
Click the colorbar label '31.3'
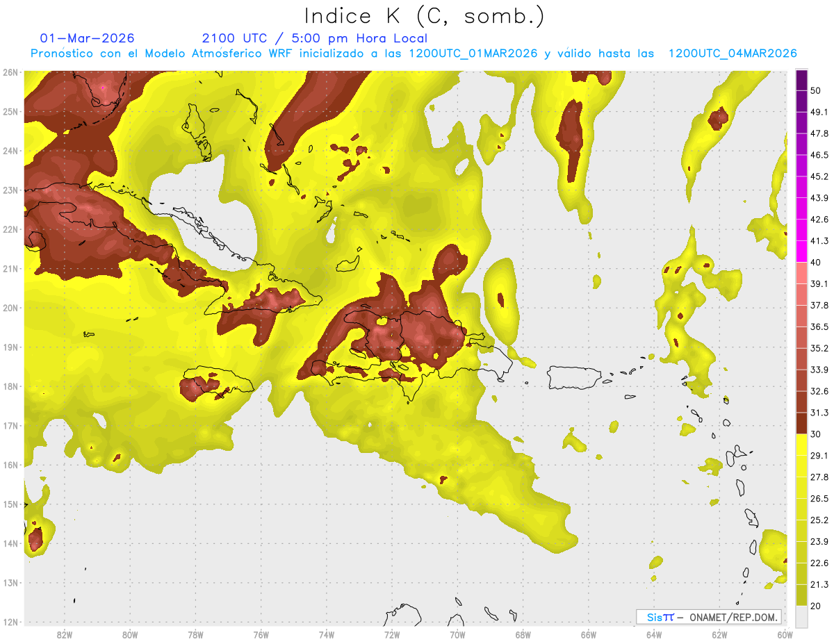pyautogui.click(x=819, y=413)
